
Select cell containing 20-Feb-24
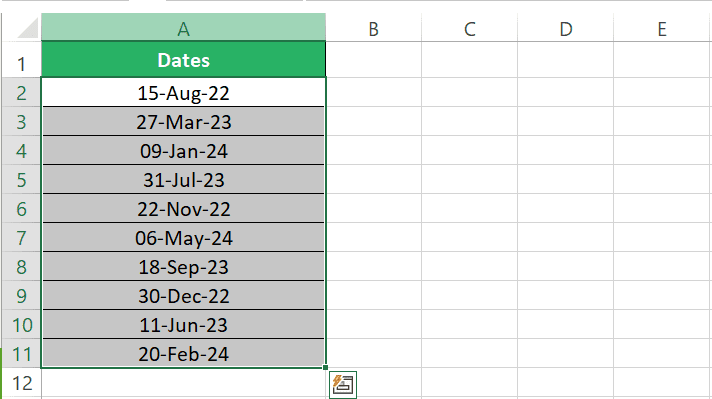coord(183,354)
